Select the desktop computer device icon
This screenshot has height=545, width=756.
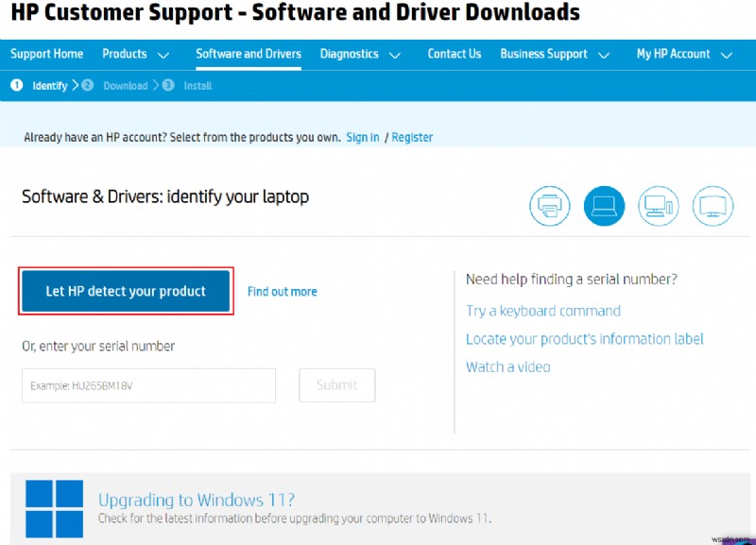659,206
